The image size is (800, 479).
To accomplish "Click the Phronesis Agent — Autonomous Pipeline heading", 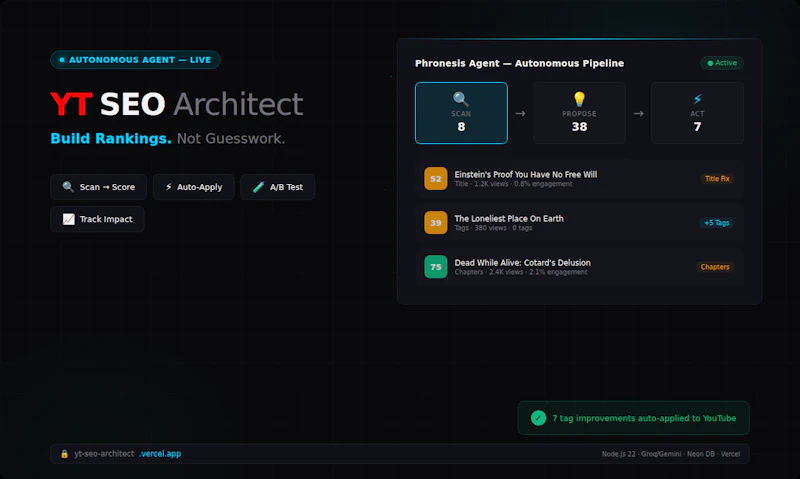I will (519, 63).
